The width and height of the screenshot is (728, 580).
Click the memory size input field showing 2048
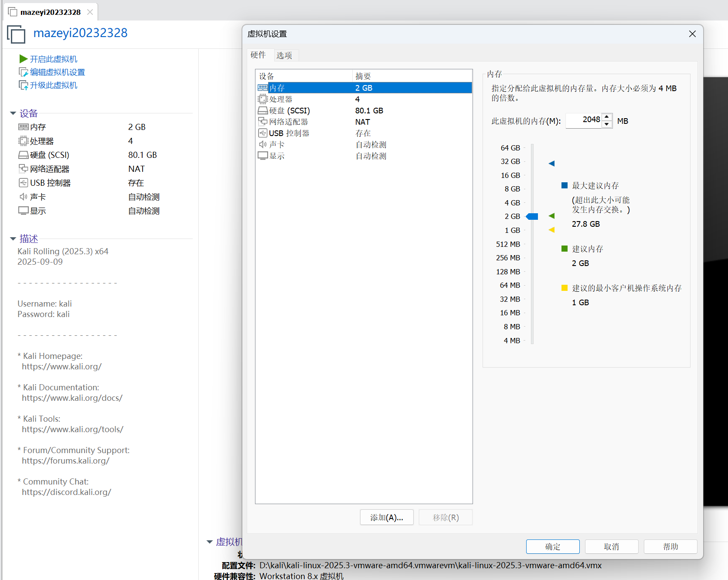(584, 120)
